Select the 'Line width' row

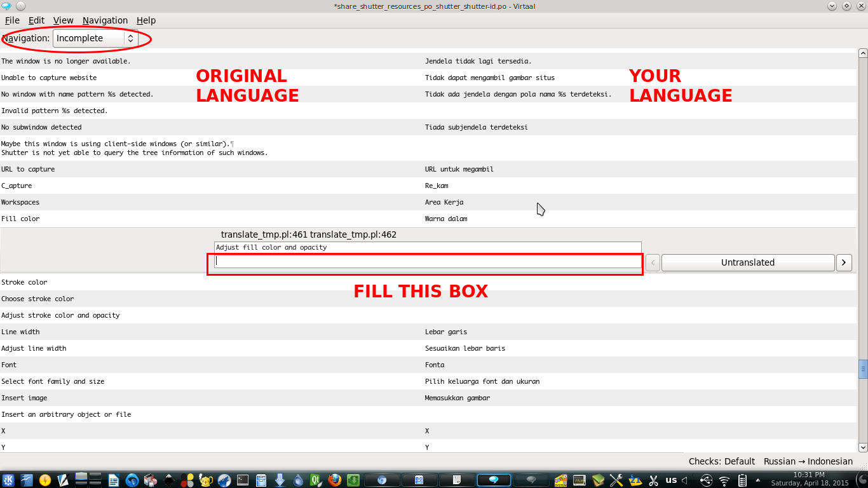point(428,332)
